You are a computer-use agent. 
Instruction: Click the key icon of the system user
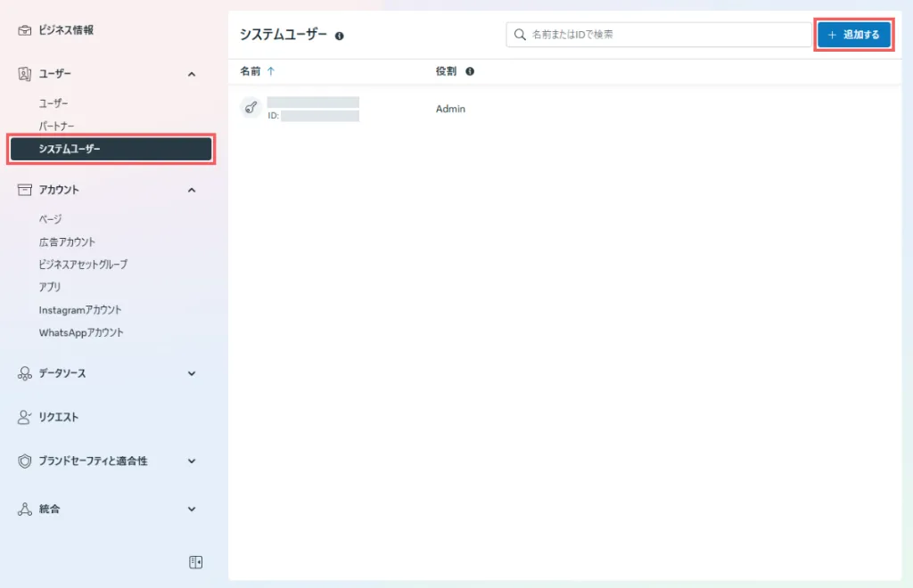tap(251, 109)
